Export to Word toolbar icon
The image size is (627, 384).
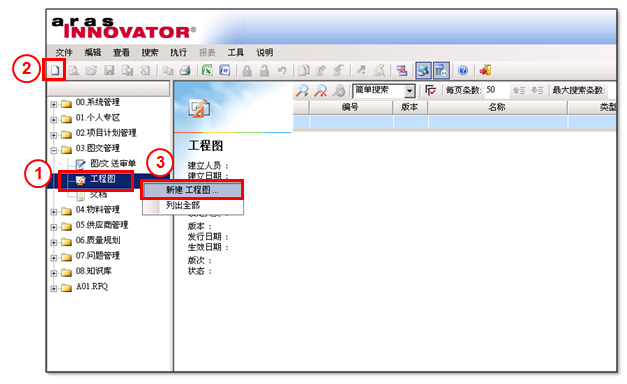point(225,71)
